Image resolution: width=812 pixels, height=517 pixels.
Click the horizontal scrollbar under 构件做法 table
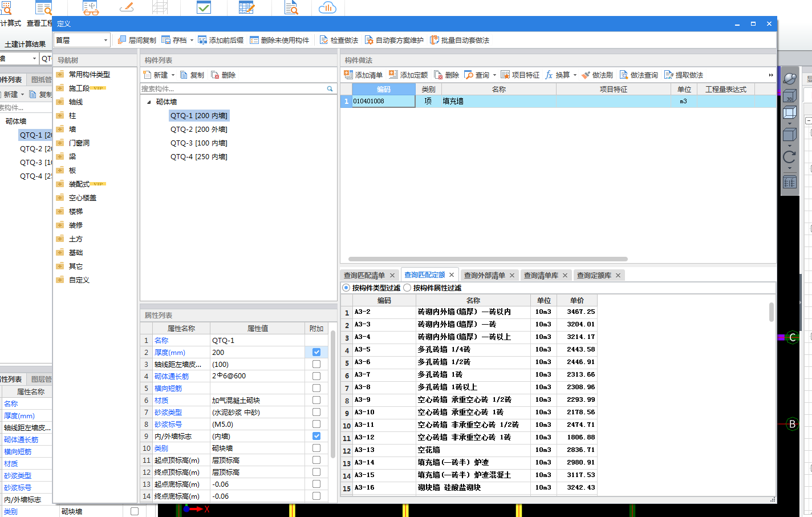pyautogui.click(x=488, y=258)
